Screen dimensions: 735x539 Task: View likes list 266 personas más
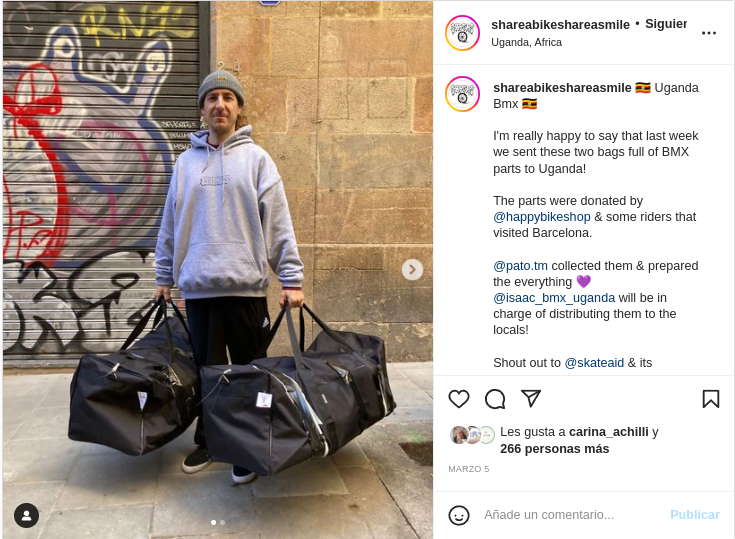[x=555, y=449]
